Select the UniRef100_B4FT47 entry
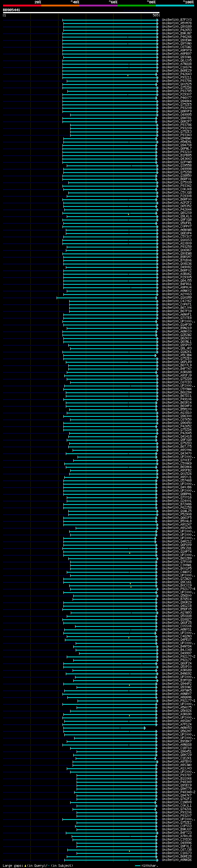This screenshot has width=197, height=868. (177, 369)
